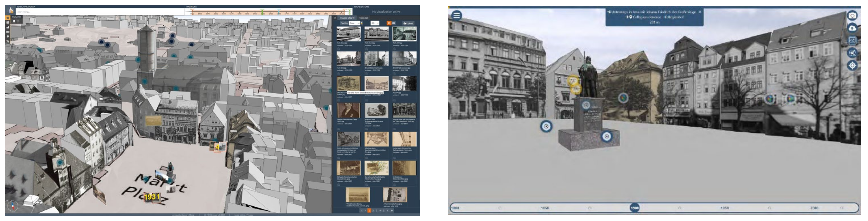Image resolution: width=868 pixels, height=221 pixels.
Task: Click the 1900 handle on bottom timeline
Action: click(x=635, y=208)
